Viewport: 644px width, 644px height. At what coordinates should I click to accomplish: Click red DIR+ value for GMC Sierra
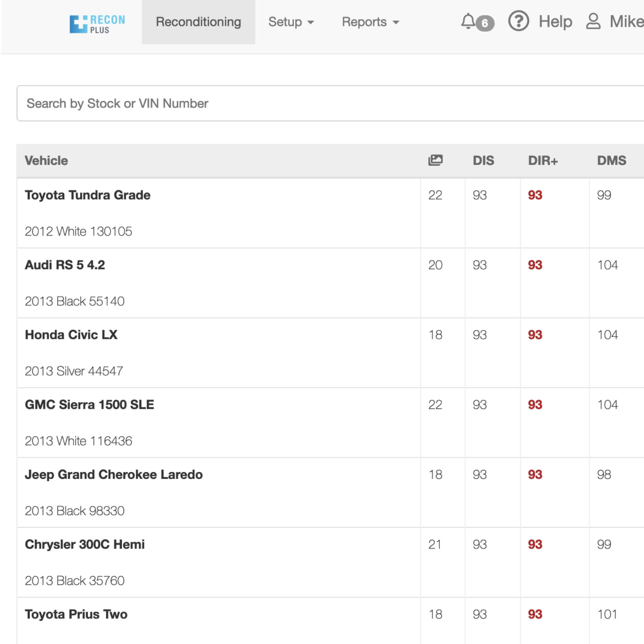point(535,405)
